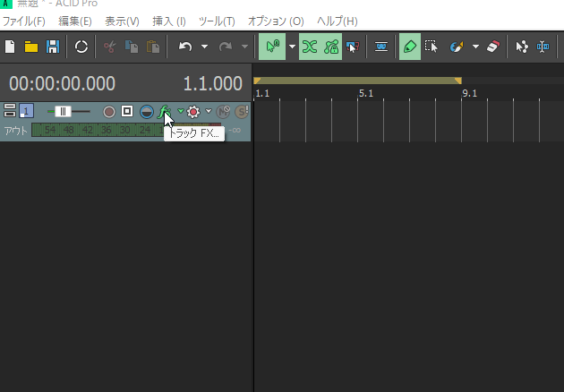564x392 pixels.
Task: Open a project with the folder icon
Action: [x=30, y=47]
